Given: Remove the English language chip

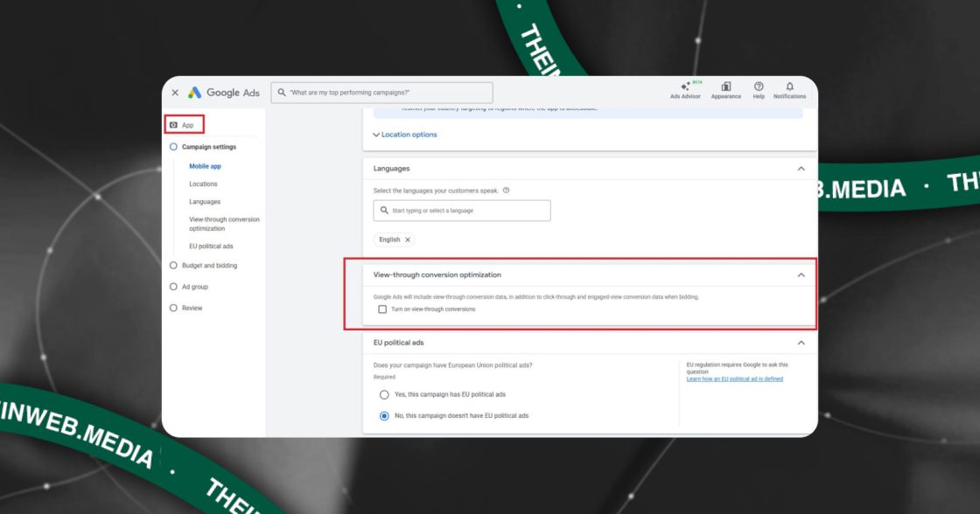Looking at the screenshot, I should 407,239.
